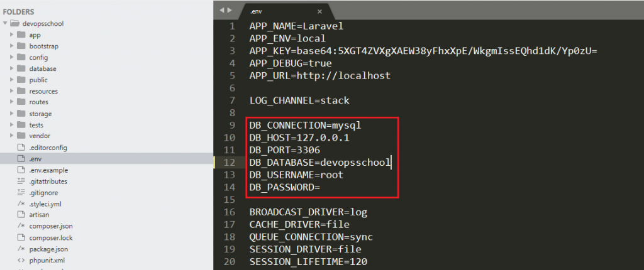
Task: Click the navigate forward arrow in tab bar
Action: coord(229,11)
